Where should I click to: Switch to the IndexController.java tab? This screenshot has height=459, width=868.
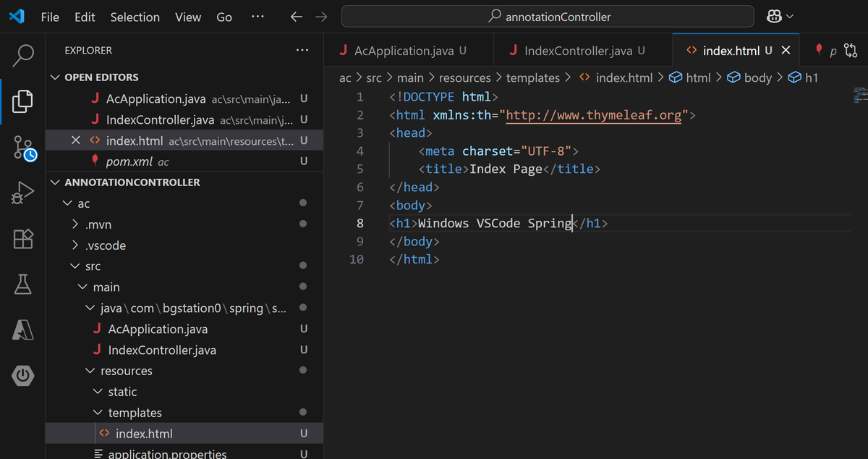click(583, 51)
